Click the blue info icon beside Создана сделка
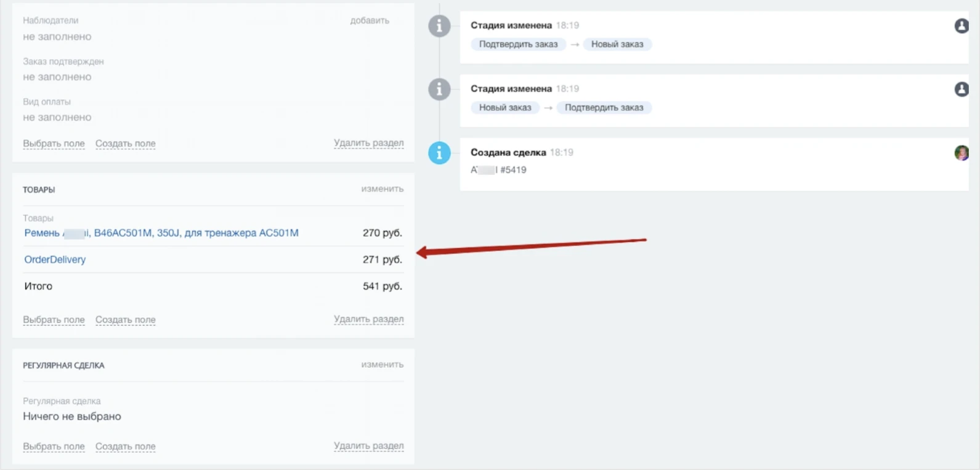This screenshot has height=470, width=980. point(439,153)
